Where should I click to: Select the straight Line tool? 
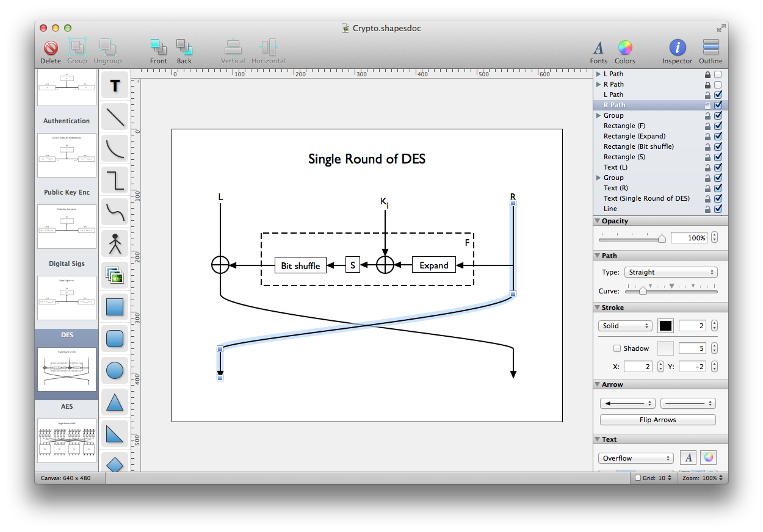[114, 117]
